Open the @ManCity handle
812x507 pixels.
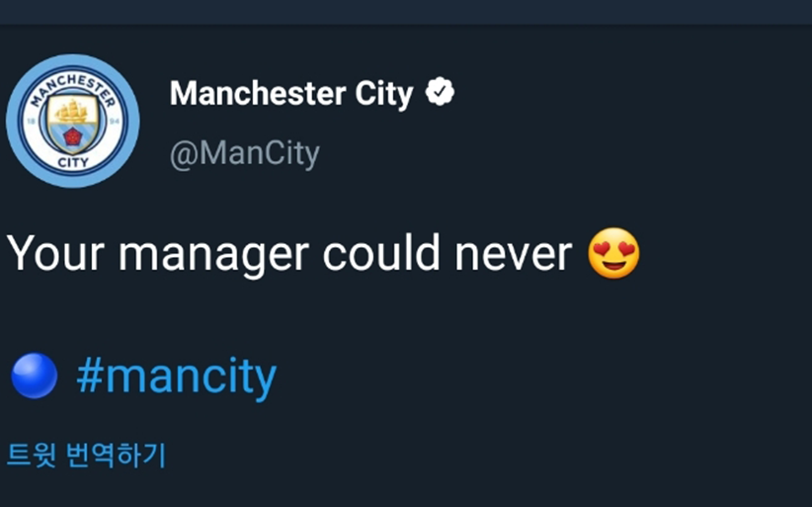[245, 154]
